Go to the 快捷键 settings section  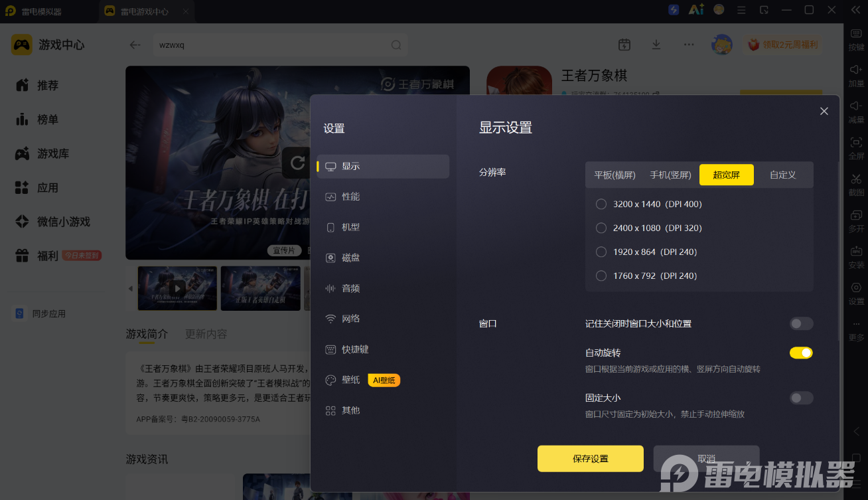pos(384,349)
